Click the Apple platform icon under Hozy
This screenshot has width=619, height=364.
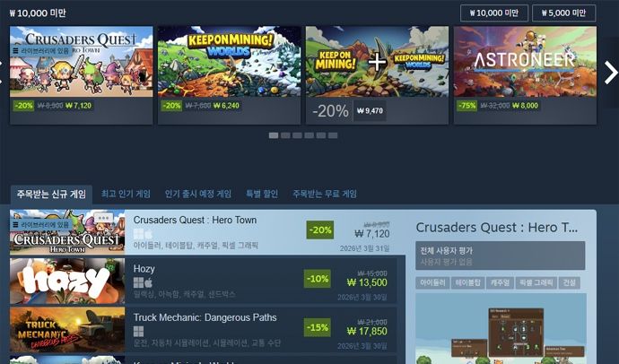click(149, 282)
